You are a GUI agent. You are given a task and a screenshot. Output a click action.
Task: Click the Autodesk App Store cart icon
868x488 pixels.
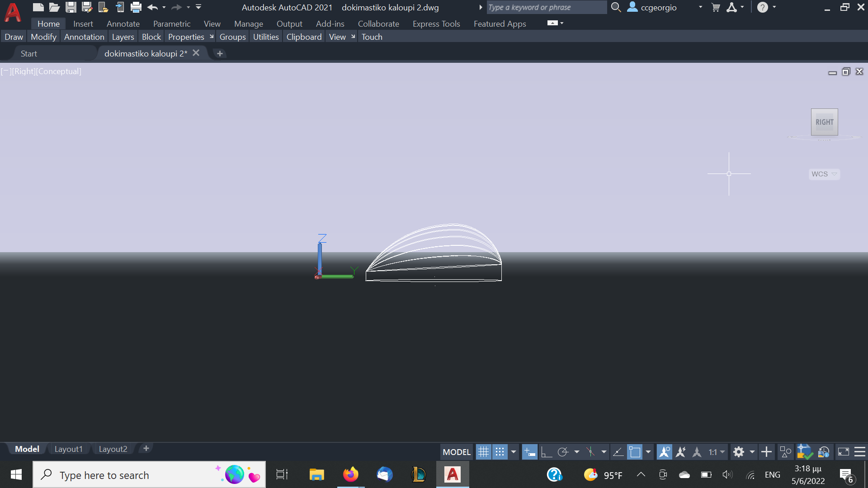[716, 7]
